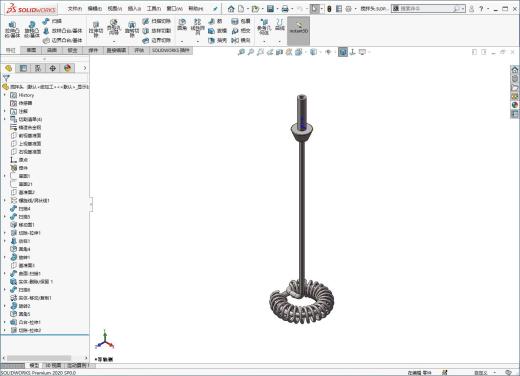Open the Design Library task pane tab
The height and width of the screenshot is (376, 520).
click(x=515, y=79)
